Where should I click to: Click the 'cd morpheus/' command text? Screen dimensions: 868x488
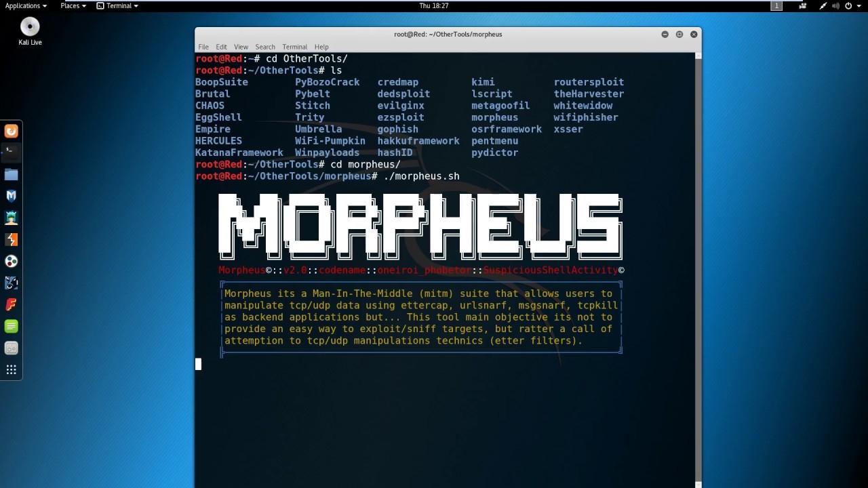[x=366, y=164]
